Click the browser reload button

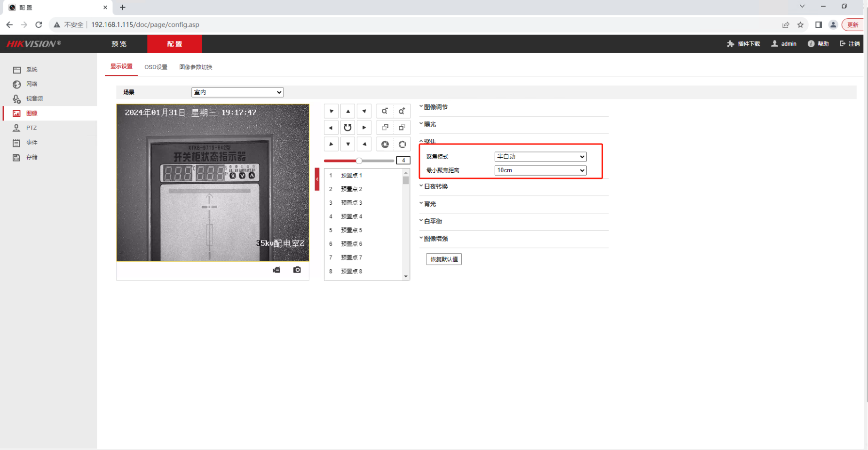tap(39, 24)
